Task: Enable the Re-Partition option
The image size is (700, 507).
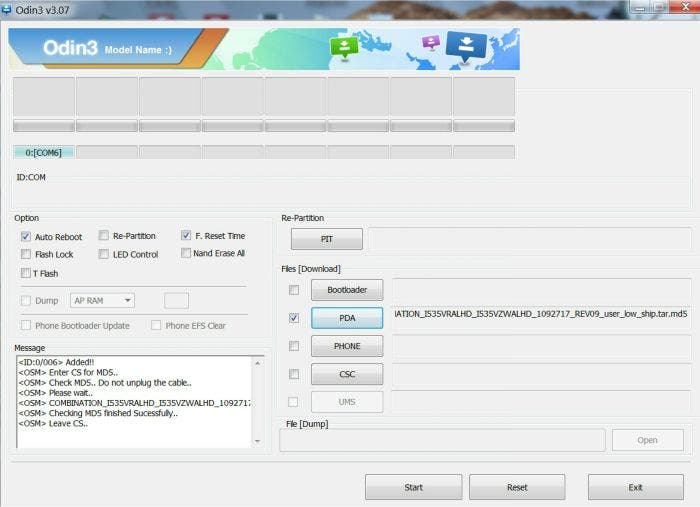Action: (104, 236)
